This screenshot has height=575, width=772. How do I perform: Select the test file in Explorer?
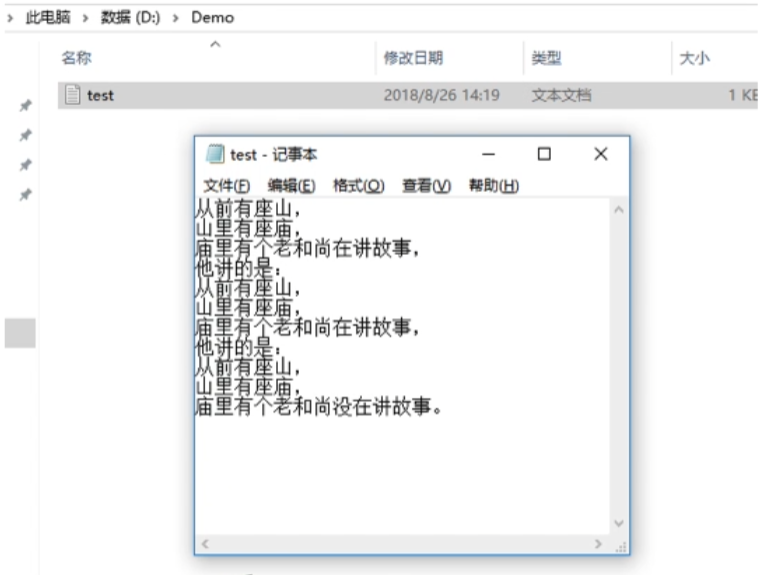[x=408, y=95]
